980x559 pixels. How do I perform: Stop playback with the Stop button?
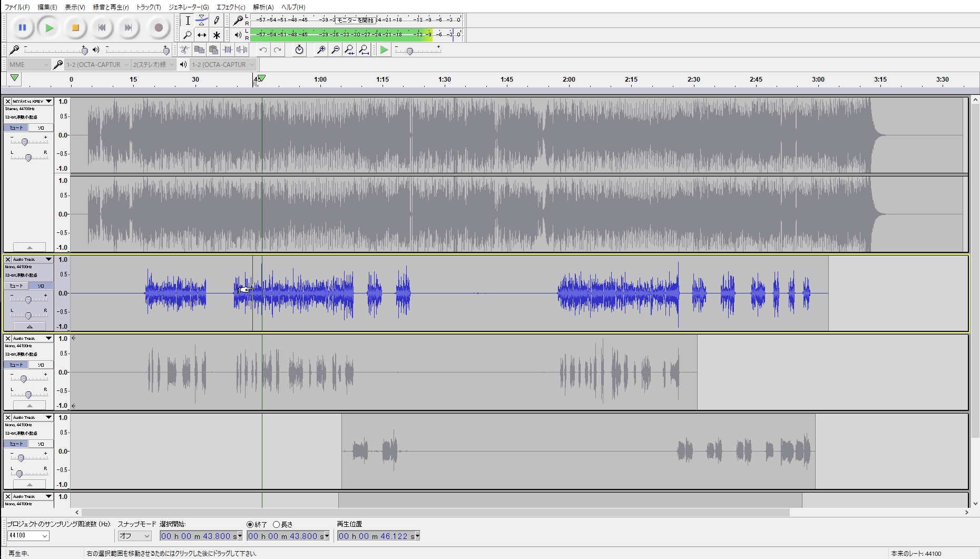(75, 27)
